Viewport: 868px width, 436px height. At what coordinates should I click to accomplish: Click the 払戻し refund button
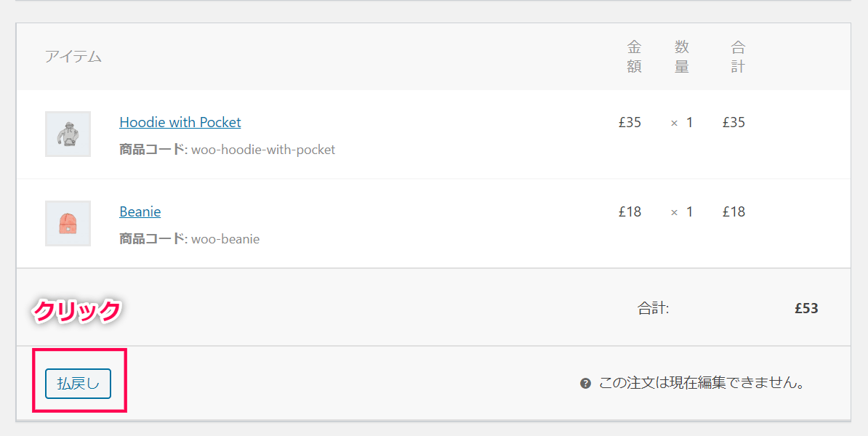(78, 384)
